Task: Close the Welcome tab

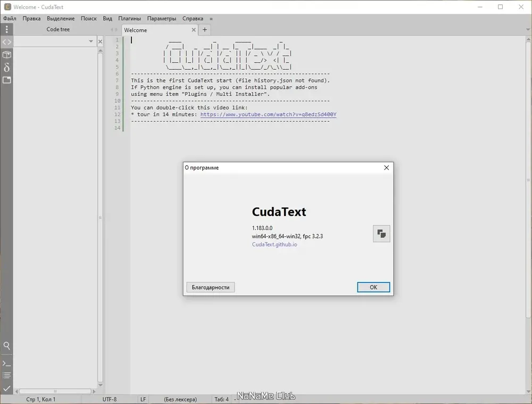Action: pyautogui.click(x=194, y=30)
